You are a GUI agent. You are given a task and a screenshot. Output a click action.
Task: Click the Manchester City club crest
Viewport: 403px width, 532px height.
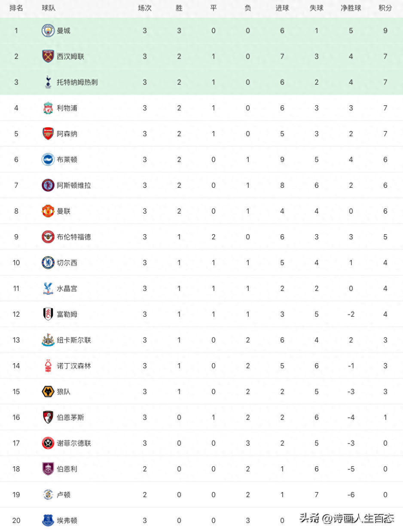48,31
